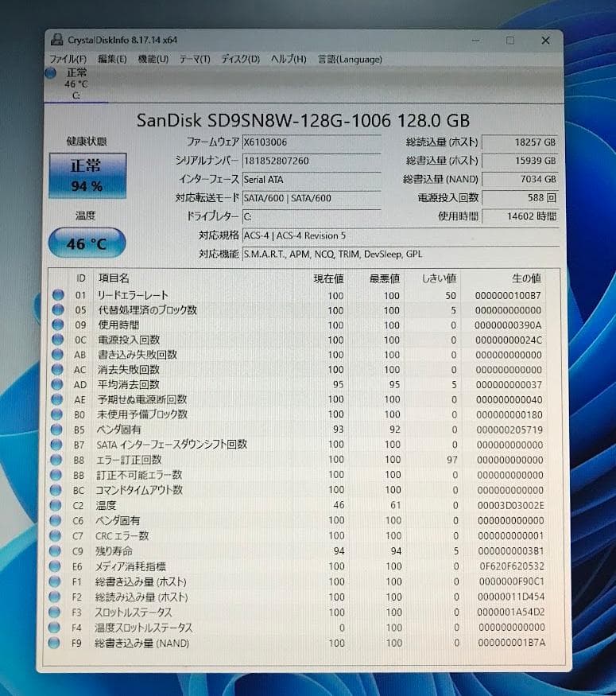Click status icon for AE 予期せぬ電源断回数

pos(57,399)
